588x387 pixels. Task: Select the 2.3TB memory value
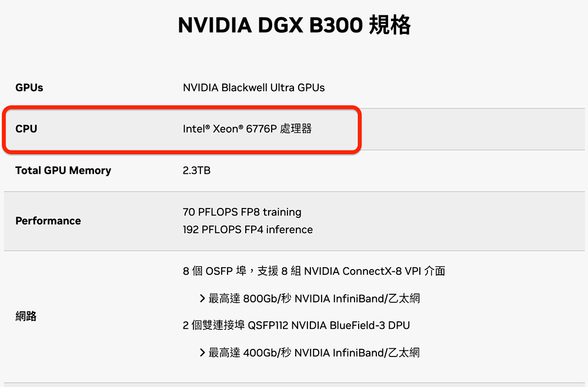click(196, 170)
